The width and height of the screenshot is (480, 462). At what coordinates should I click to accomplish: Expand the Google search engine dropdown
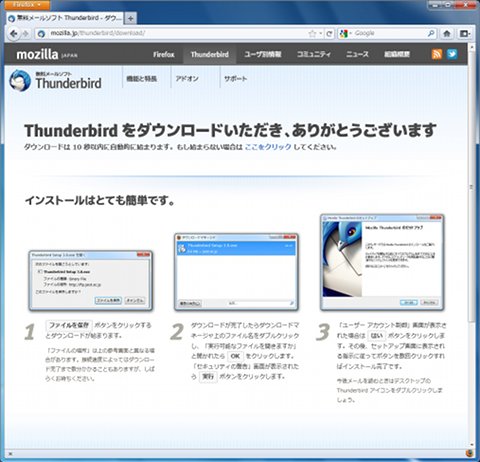click(x=345, y=33)
